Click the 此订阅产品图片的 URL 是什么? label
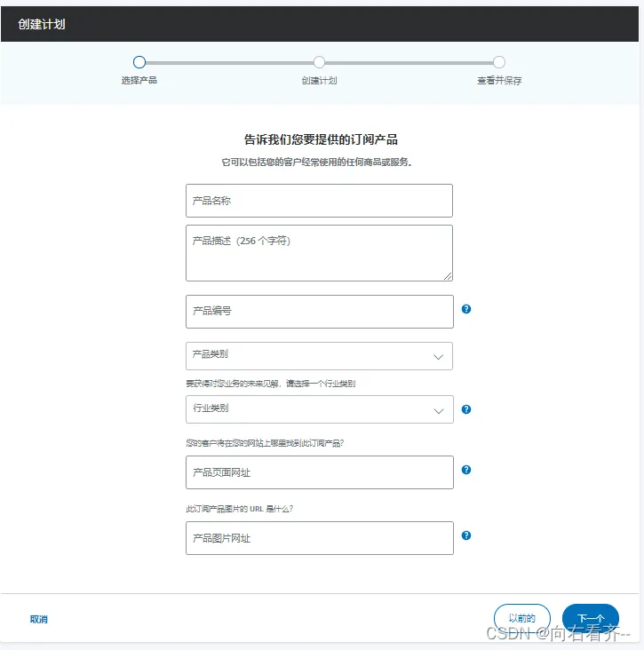Image resolution: width=644 pixels, height=650 pixels. 239,509
